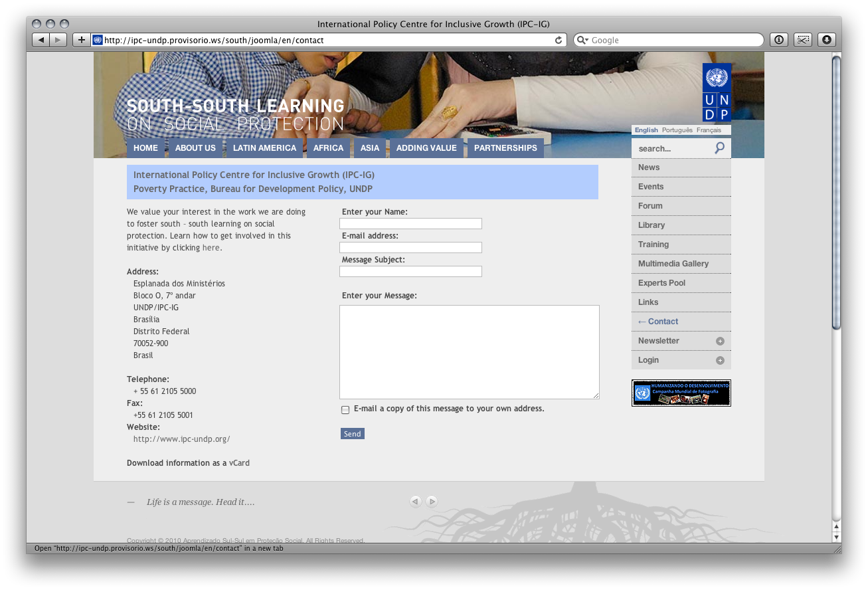Screen dimensions: 868x590
Task: Open Forum in the sidebar
Action: (681, 206)
